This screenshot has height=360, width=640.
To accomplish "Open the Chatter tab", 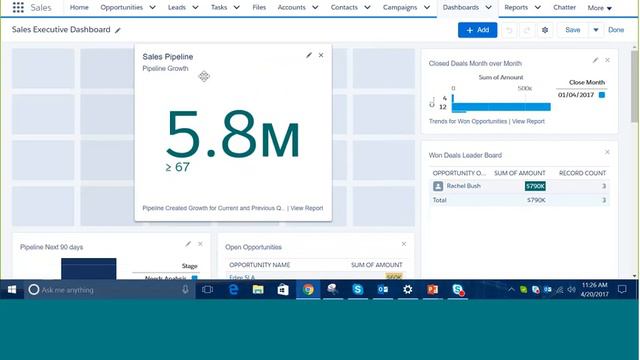I will (x=564, y=7).
